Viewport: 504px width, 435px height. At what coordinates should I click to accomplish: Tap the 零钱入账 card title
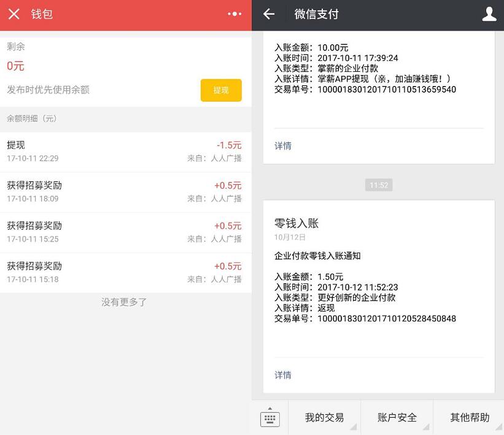(x=296, y=223)
